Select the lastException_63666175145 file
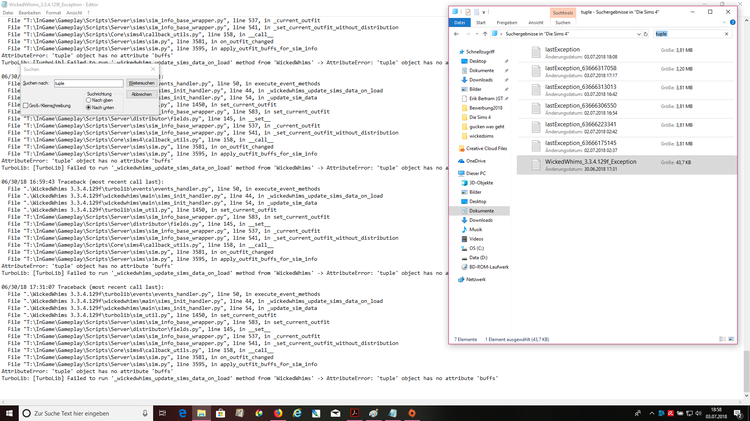The image size is (750, 421). tap(627, 146)
